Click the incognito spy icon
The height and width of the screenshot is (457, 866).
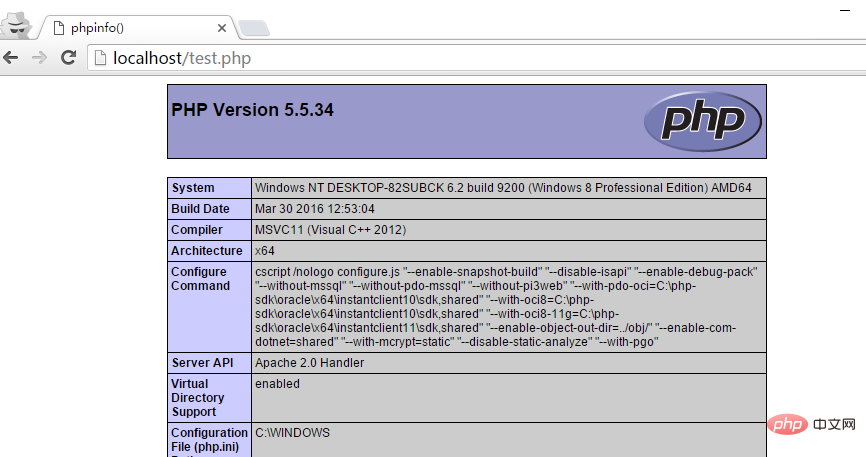pos(17,25)
